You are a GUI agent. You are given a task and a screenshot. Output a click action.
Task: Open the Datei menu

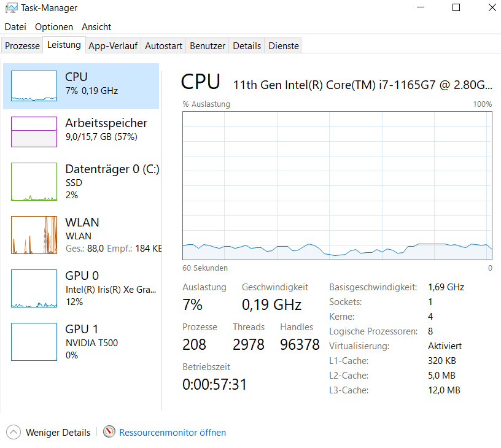tap(15, 27)
